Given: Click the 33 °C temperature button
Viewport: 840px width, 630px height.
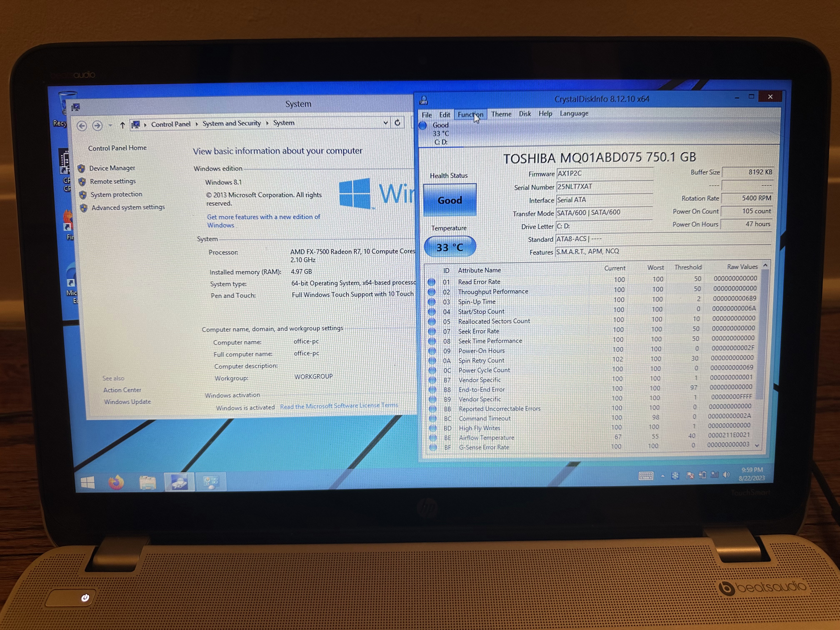Looking at the screenshot, I should (450, 247).
